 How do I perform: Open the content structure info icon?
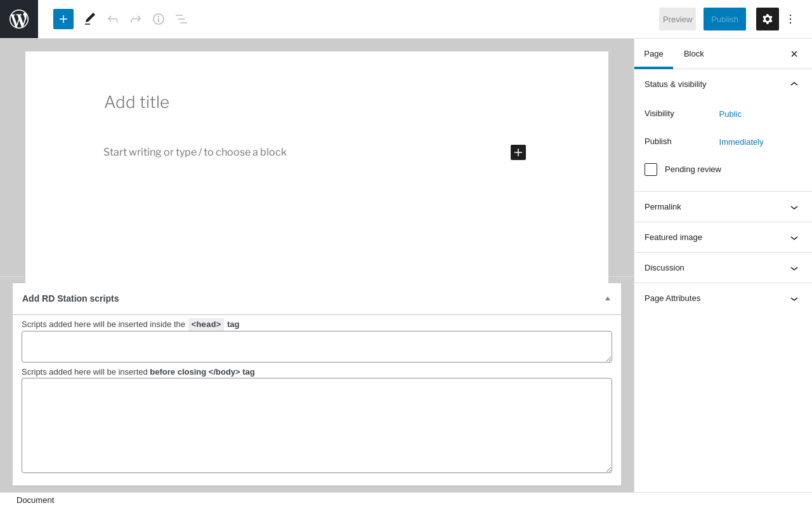tap(159, 19)
